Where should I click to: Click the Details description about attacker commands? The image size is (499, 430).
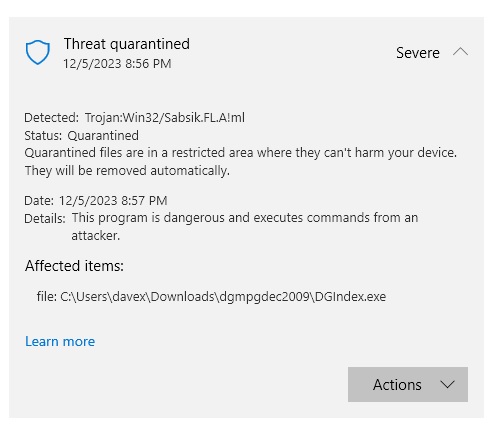(245, 227)
